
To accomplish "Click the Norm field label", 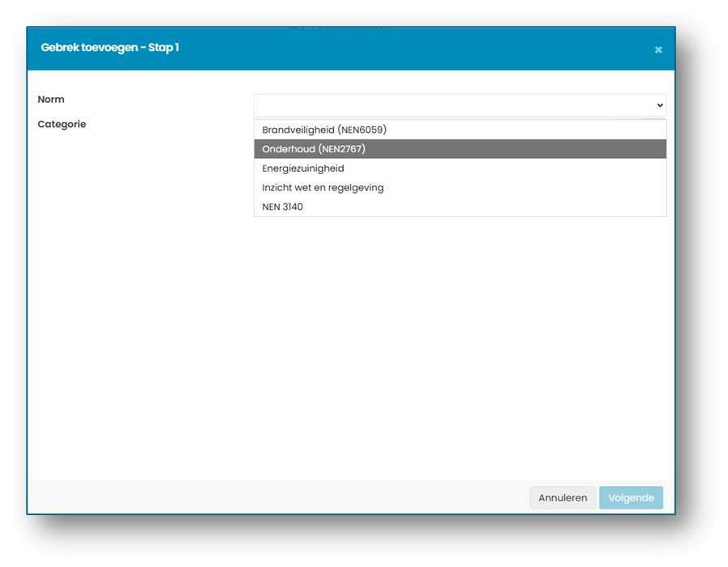I will pos(51,100).
